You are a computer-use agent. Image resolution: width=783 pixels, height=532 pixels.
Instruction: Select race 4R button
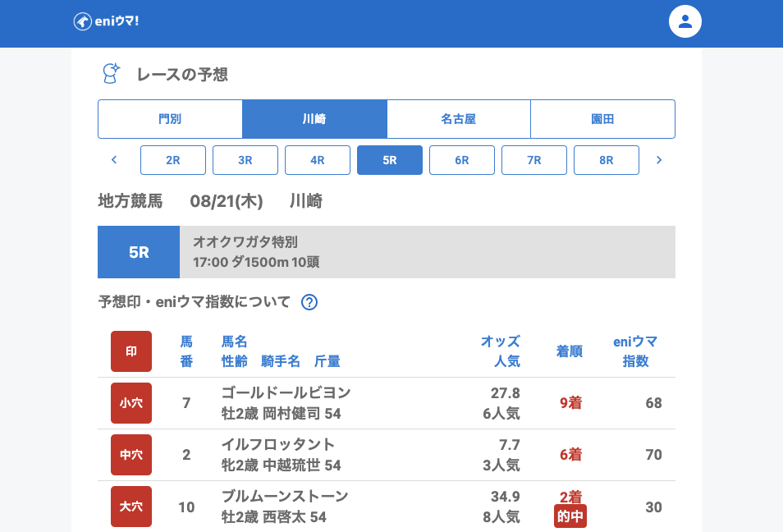pos(318,160)
